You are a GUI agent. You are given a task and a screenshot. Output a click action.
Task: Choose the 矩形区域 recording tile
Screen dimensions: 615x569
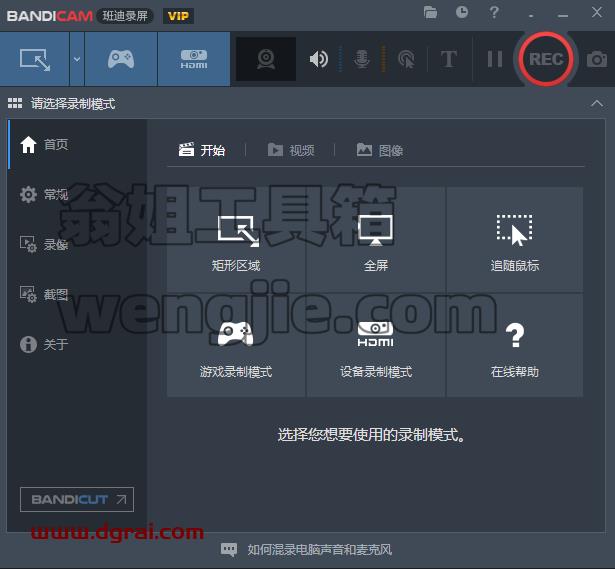(x=236, y=240)
